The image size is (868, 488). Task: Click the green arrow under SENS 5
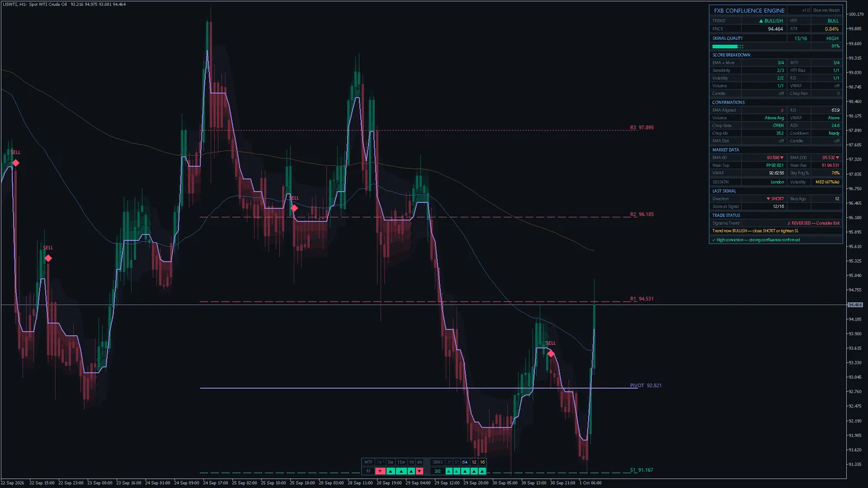pyautogui.click(x=457, y=471)
